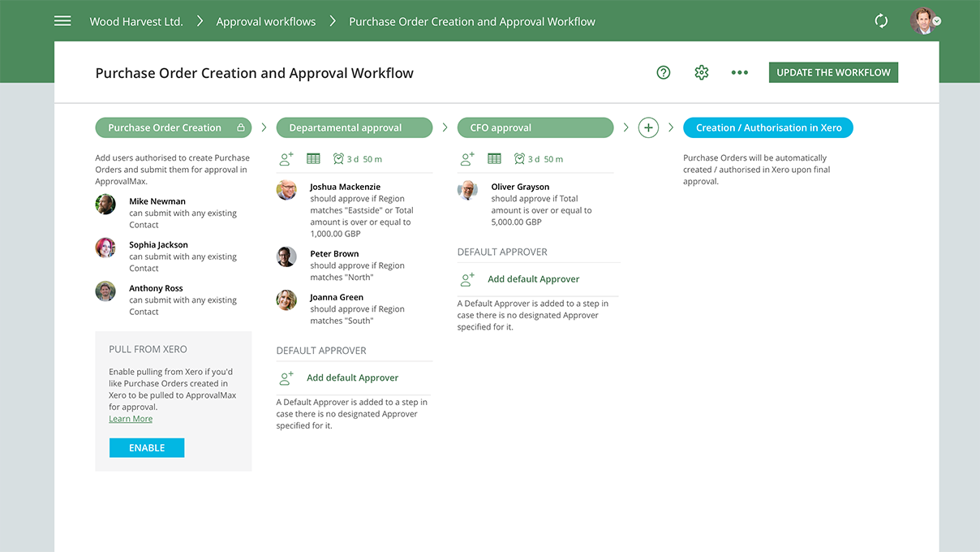980x552 pixels.
Task: Click the matrix table icon in CFO approval
Action: pyautogui.click(x=494, y=158)
